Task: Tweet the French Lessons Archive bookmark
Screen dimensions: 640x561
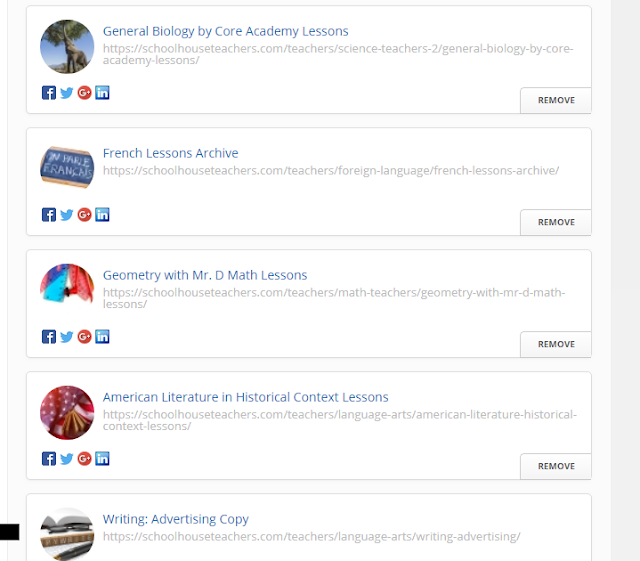Action: coord(67,215)
